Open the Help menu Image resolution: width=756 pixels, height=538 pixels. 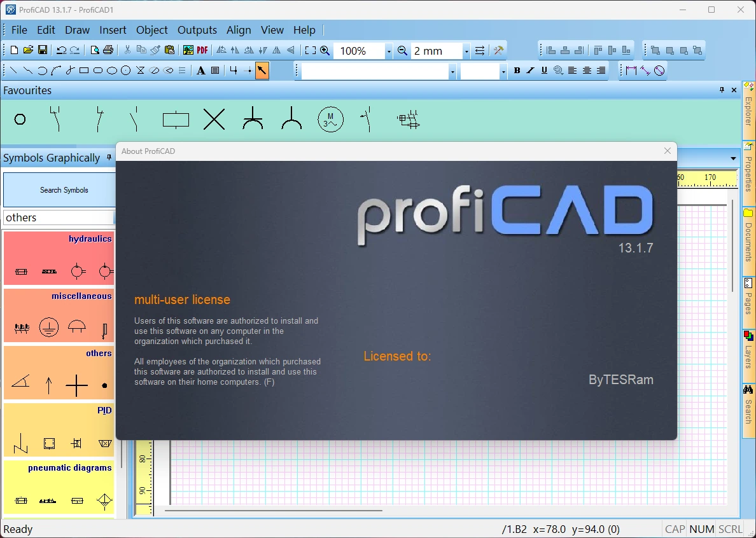(304, 30)
